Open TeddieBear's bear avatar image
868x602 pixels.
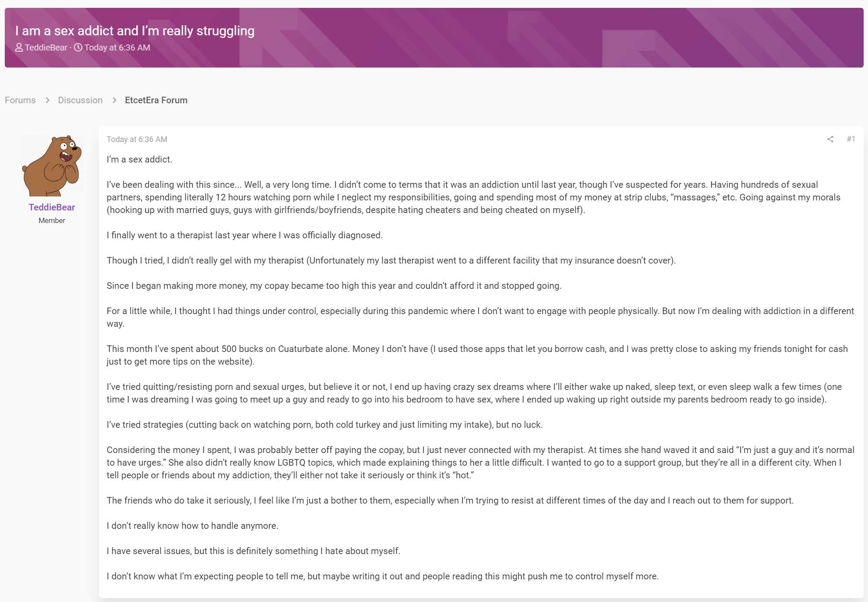pyautogui.click(x=52, y=165)
